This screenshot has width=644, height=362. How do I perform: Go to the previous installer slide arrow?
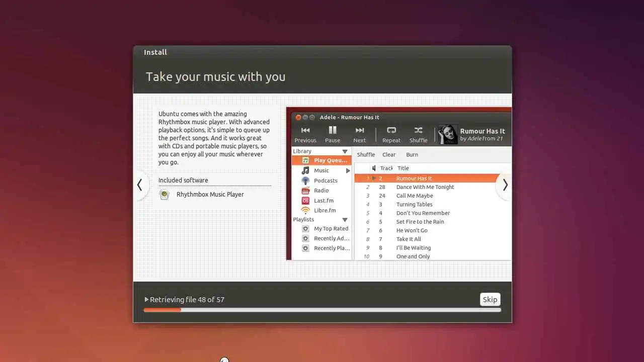coord(140,185)
